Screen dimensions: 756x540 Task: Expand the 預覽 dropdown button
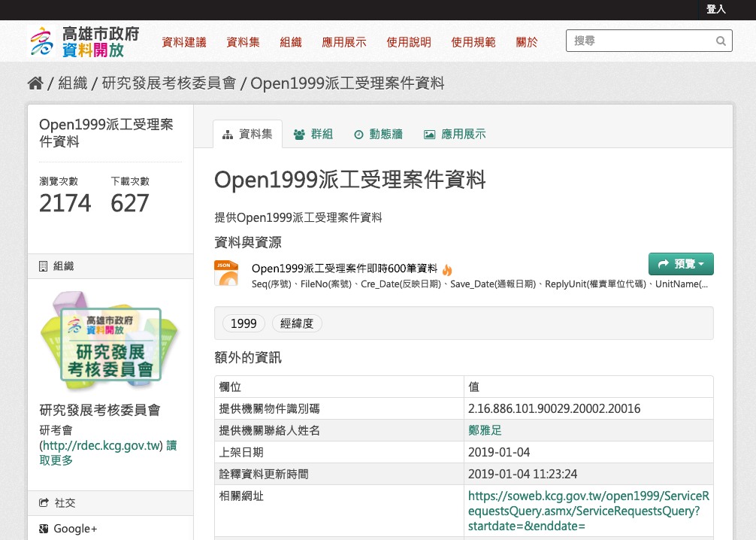click(680, 264)
